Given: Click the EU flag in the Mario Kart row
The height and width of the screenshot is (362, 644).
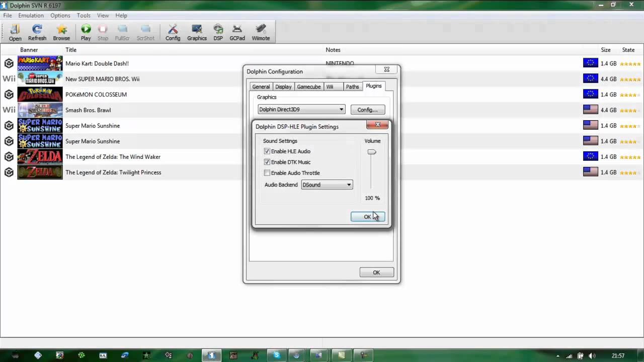Looking at the screenshot, I should pyautogui.click(x=591, y=63).
